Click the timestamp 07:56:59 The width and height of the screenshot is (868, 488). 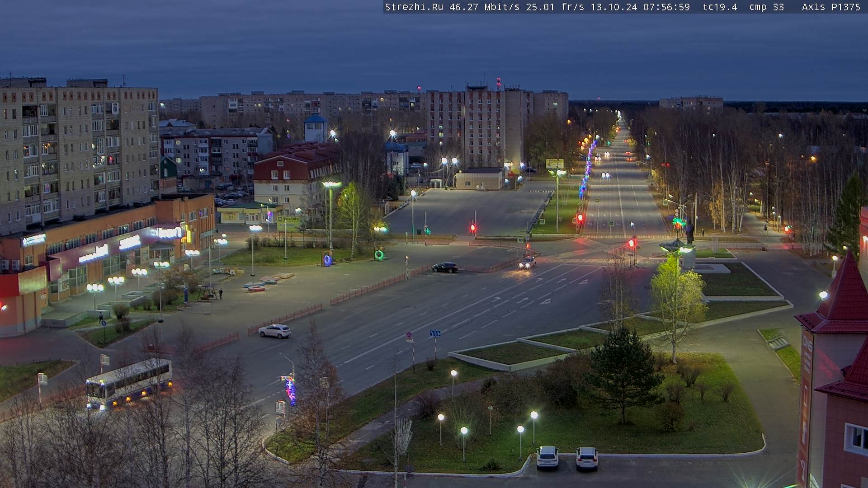click(666, 7)
